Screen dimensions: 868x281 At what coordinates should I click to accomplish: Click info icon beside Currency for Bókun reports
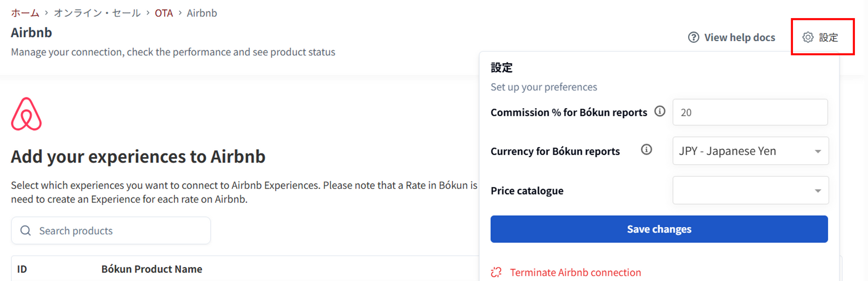pyautogui.click(x=646, y=150)
